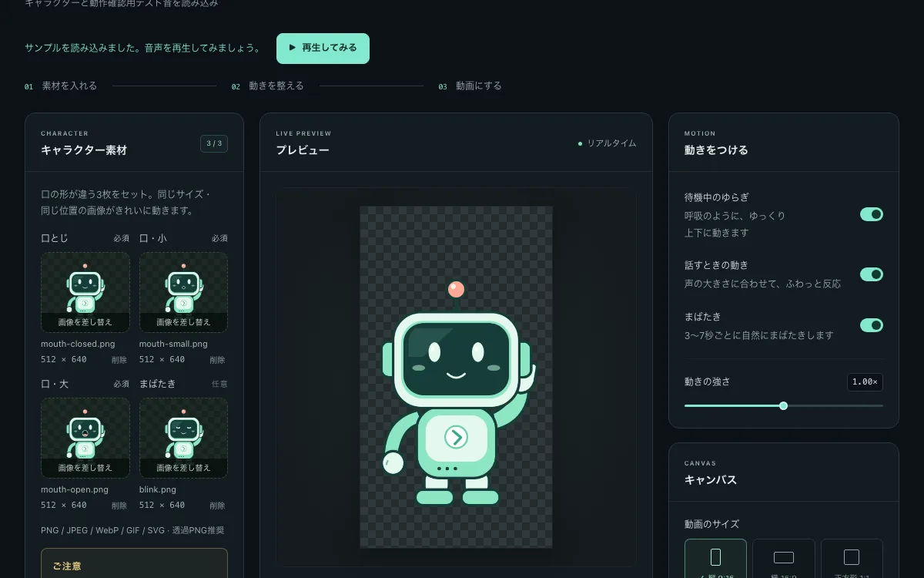
Task: Click the 1.00× strength value box
Action: pos(865,381)
